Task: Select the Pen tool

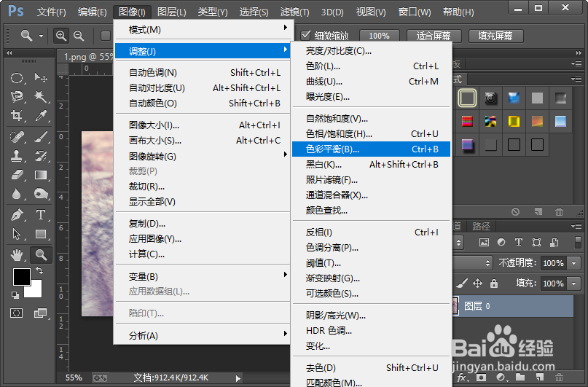Action: coord(17,215)
